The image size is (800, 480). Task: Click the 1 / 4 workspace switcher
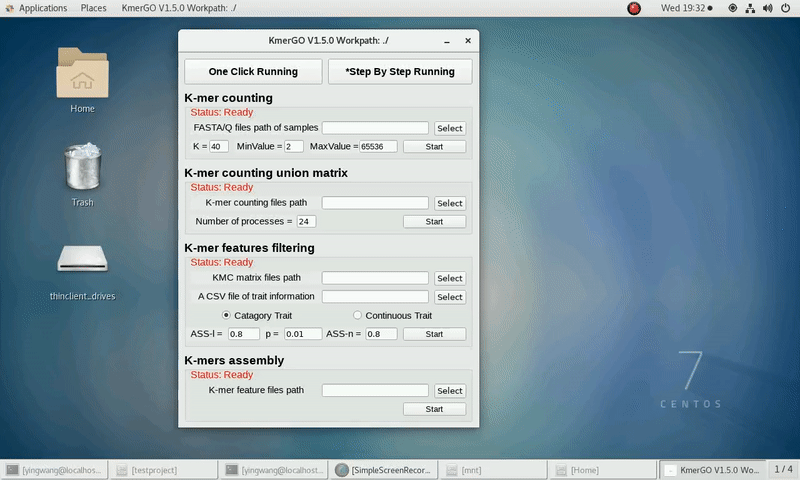click(783, 470)
